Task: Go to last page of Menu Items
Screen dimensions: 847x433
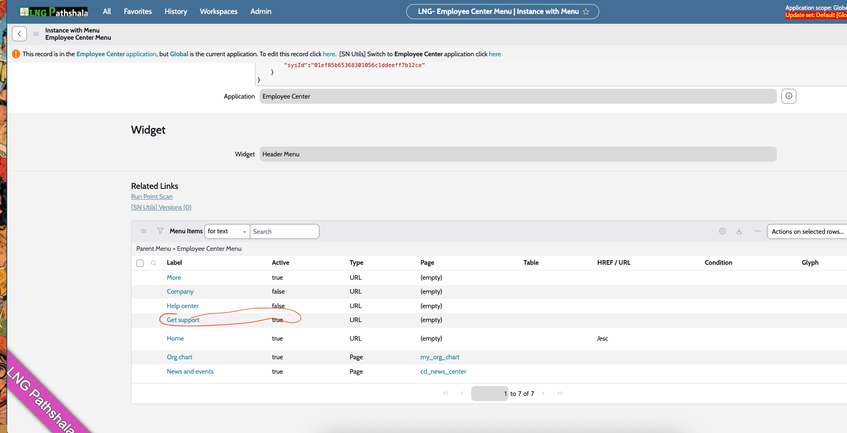Action: click(560, 393)
